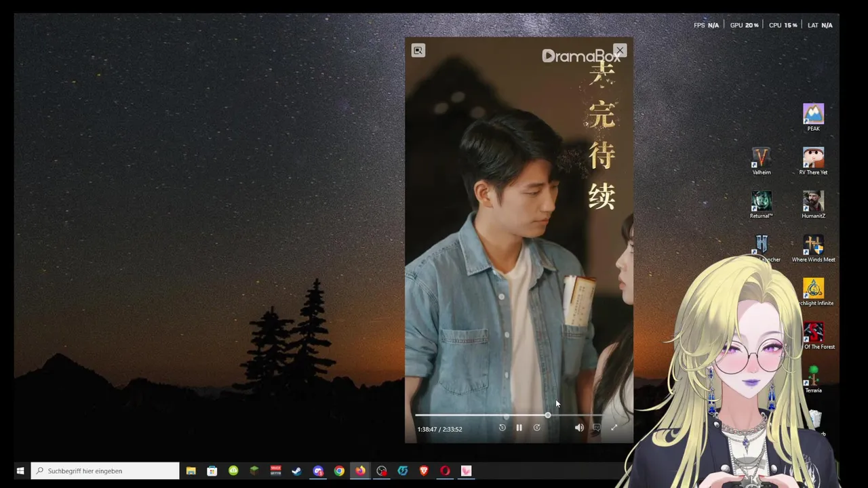Toggle subtitles in the video player
The width and height of the screenshot is (868, 488).
coord(597,428)
